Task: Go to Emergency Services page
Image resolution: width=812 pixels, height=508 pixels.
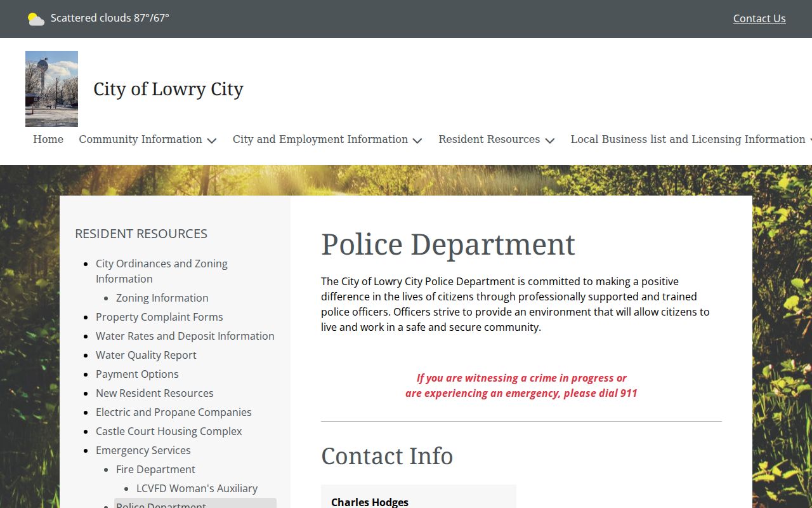Action: pos(143,450)
